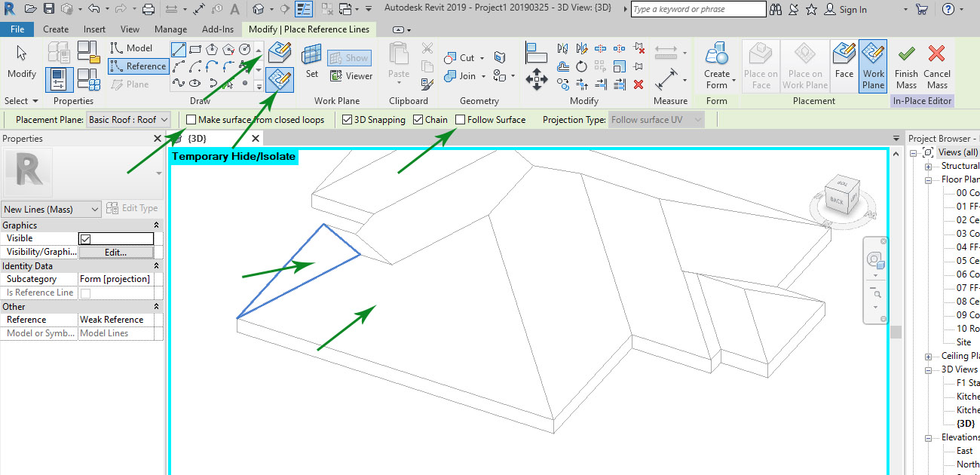Click the ViewCube BACK face
This screenshot has width=980, height=475.
click(836, 200)
